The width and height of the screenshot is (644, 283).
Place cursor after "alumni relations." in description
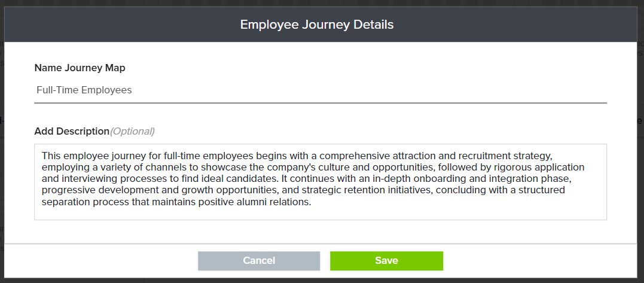tap(313, 202)
